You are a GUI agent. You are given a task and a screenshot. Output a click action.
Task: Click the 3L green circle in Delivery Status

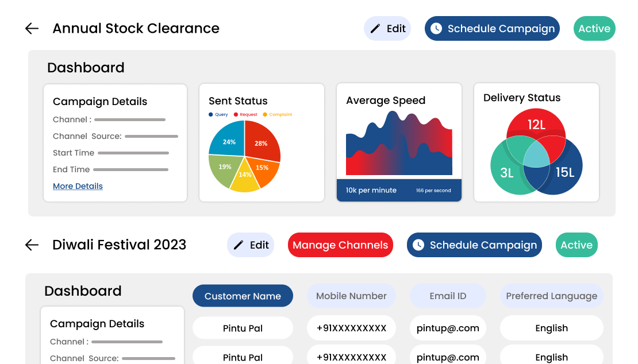[506, 173]
